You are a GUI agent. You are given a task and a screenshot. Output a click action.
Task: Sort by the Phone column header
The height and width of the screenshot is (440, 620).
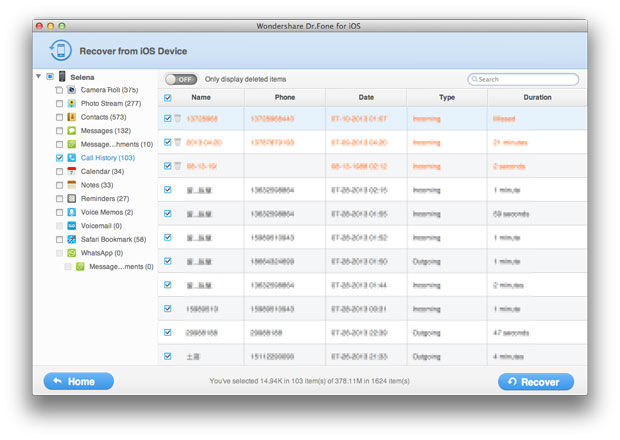[x=285, y=97]
